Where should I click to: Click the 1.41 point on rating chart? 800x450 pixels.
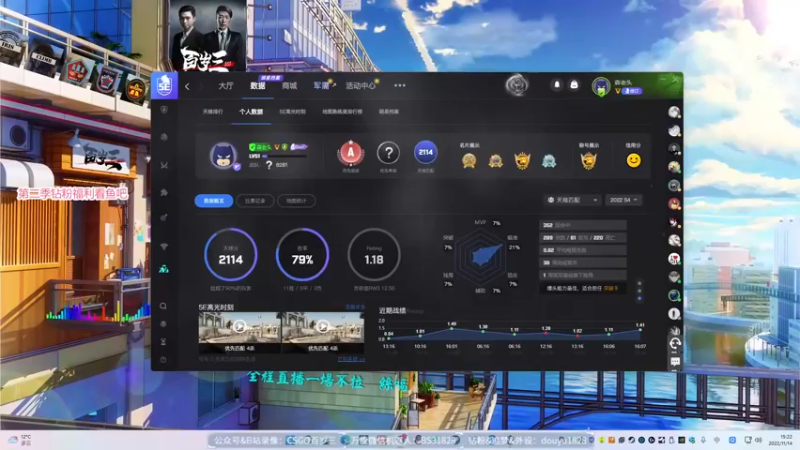[x=640, y=330]
